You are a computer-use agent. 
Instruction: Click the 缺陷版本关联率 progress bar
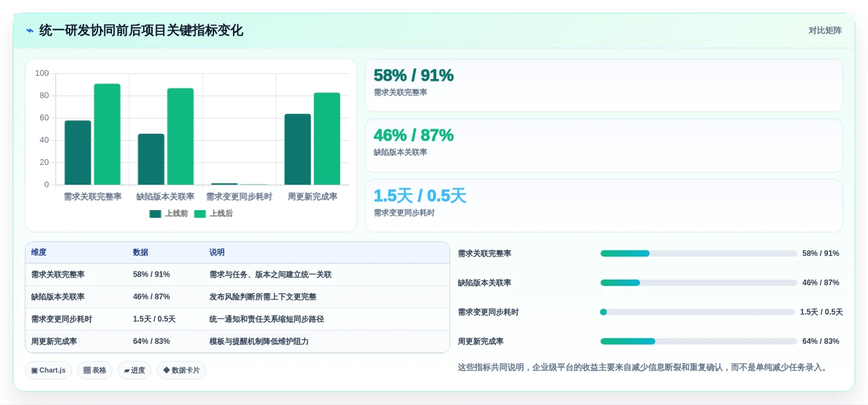pos(699,283)
